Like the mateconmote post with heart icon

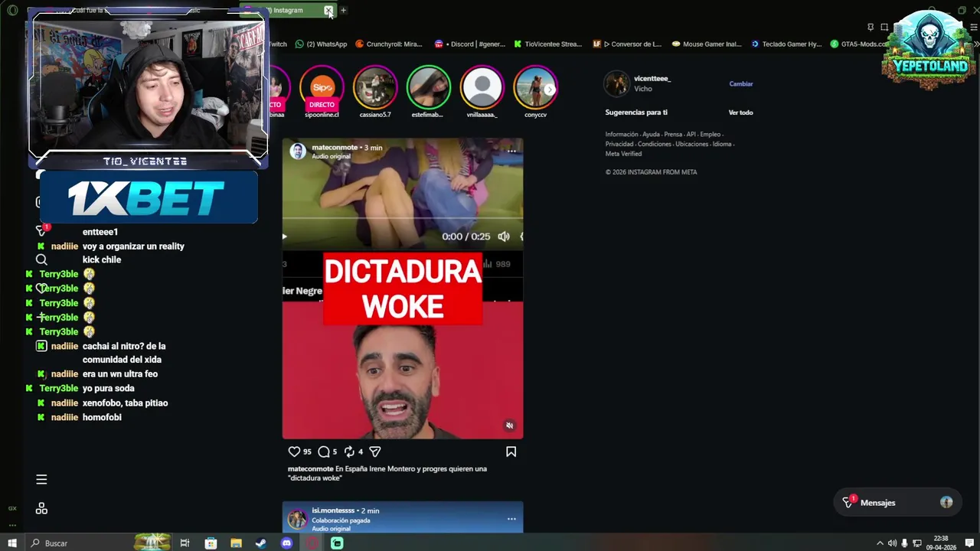[294, 452]
